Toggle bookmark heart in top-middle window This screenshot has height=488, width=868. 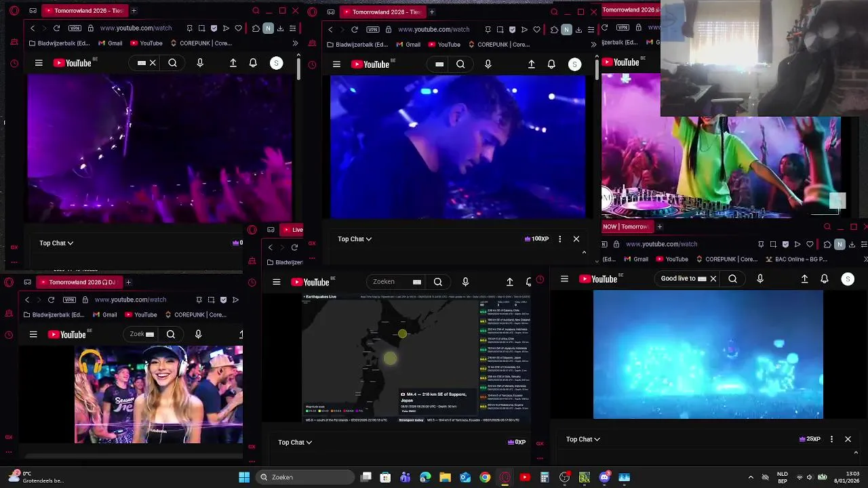(536, 30)
